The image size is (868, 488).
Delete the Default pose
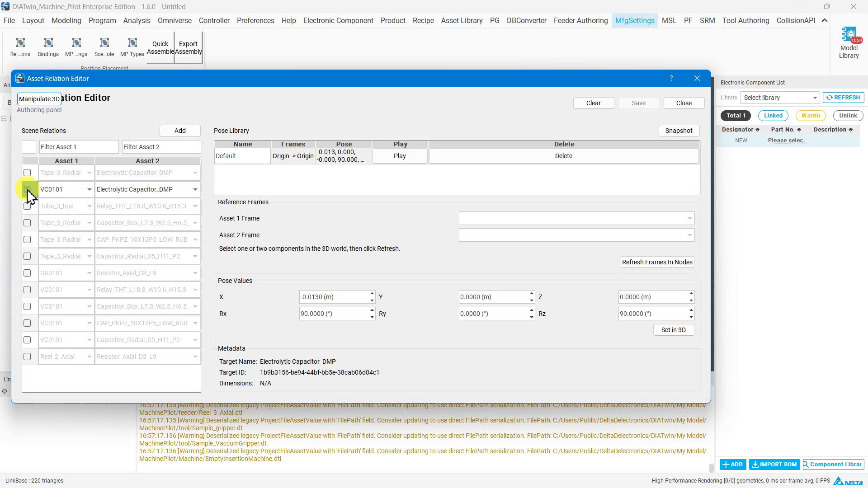click(564, 156)
